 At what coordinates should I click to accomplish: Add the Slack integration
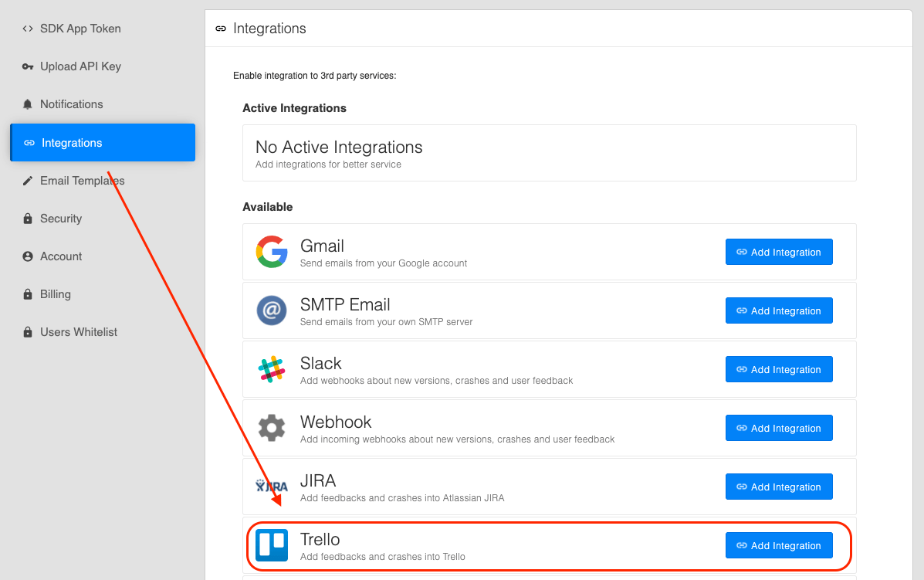coord(779,369)
